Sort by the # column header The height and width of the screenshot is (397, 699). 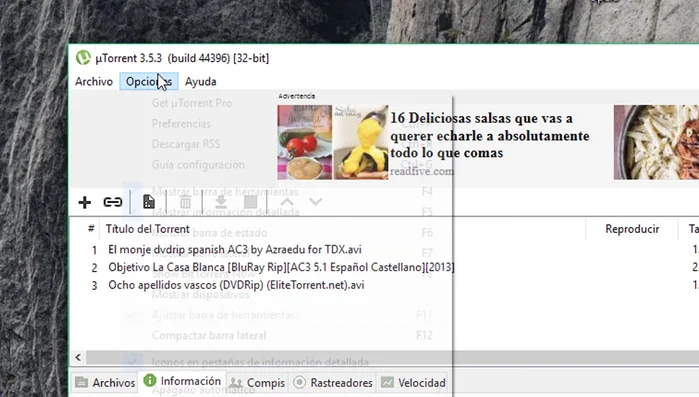[91, 229]
